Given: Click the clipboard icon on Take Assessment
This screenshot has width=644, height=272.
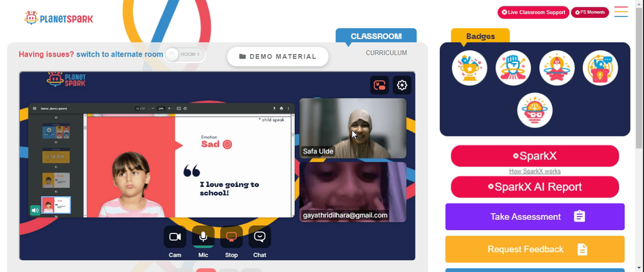Looking at the screenshot, I should (579, 216).
